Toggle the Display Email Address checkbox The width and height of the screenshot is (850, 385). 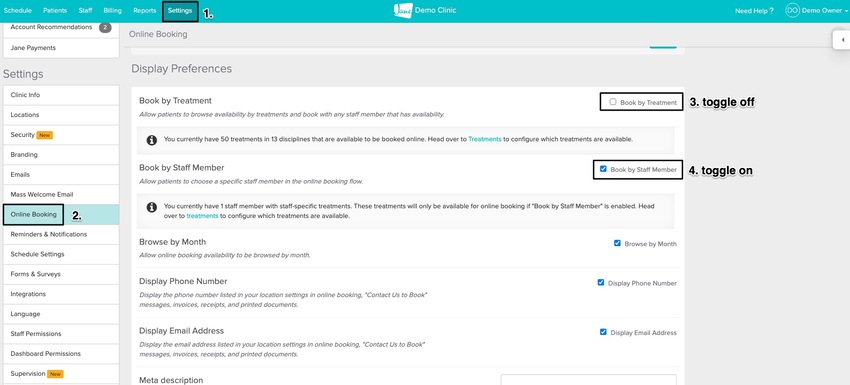click(603, 332)
